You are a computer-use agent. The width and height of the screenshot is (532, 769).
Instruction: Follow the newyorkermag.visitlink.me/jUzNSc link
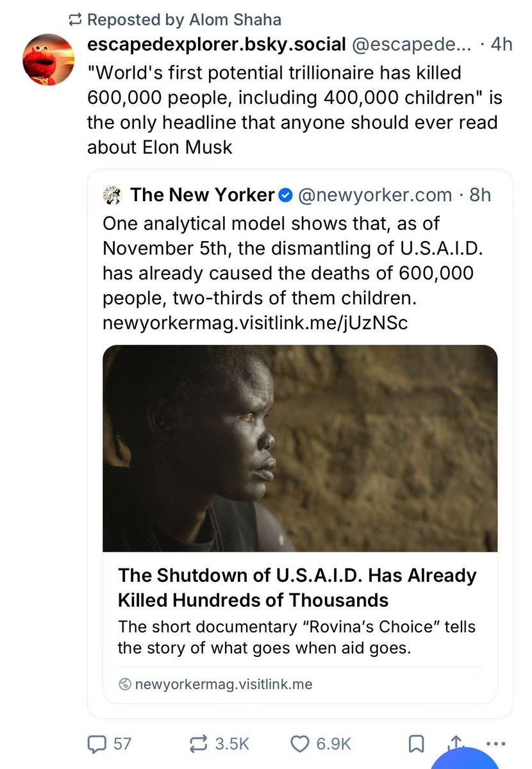click(255, 323)
